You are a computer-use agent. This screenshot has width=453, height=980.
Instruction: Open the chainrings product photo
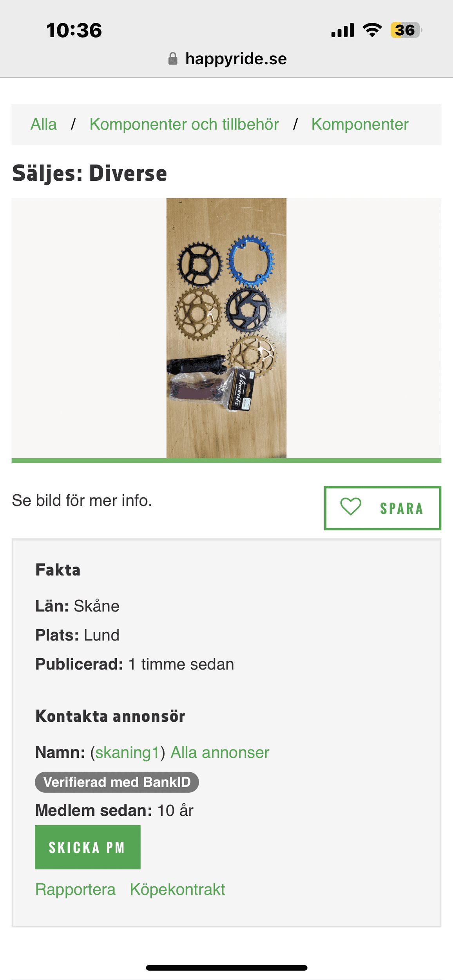tap(226, 328)
